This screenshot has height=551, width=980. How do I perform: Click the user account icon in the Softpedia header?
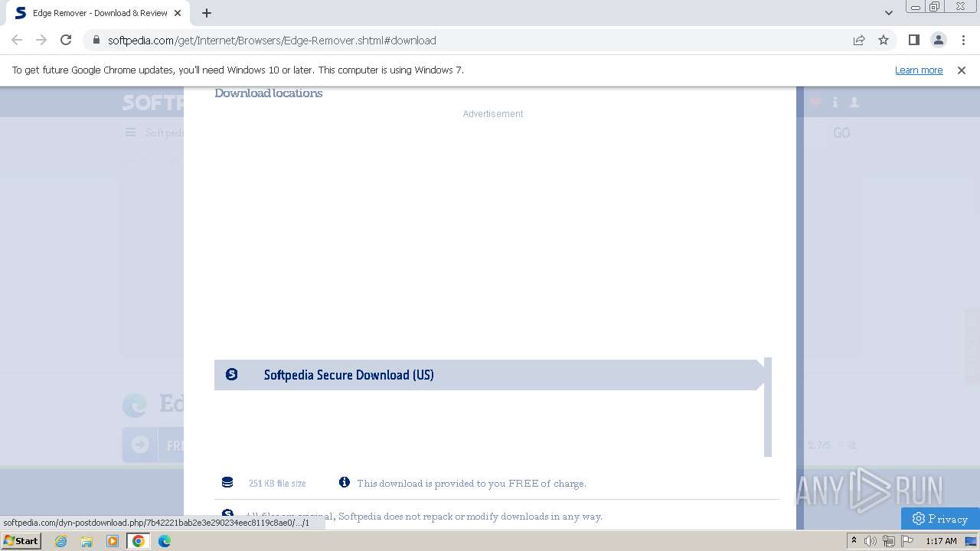click(x=854, y=102)
